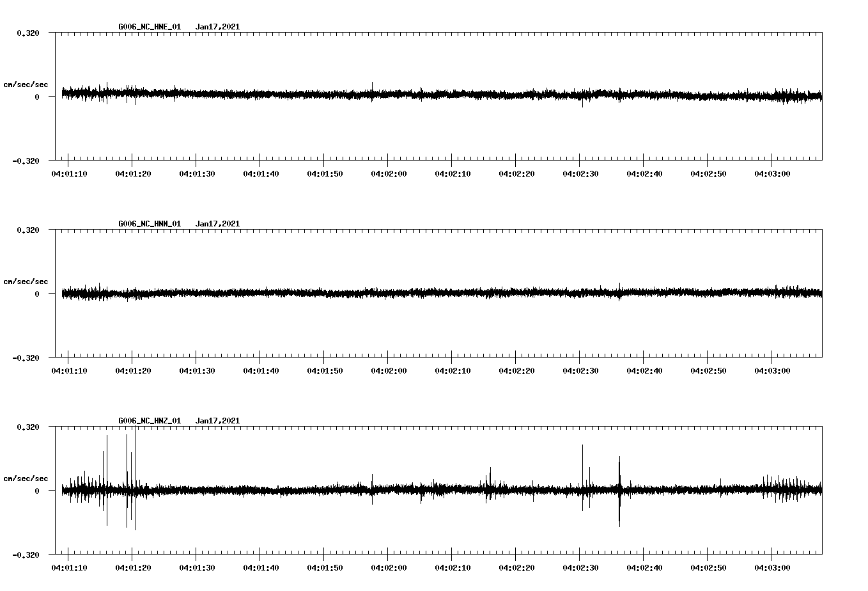The height and width of the screenshot is (591, 868).
Task: Click the cm/sec/sec unit label on HNN plot
Action: (26, 281)
